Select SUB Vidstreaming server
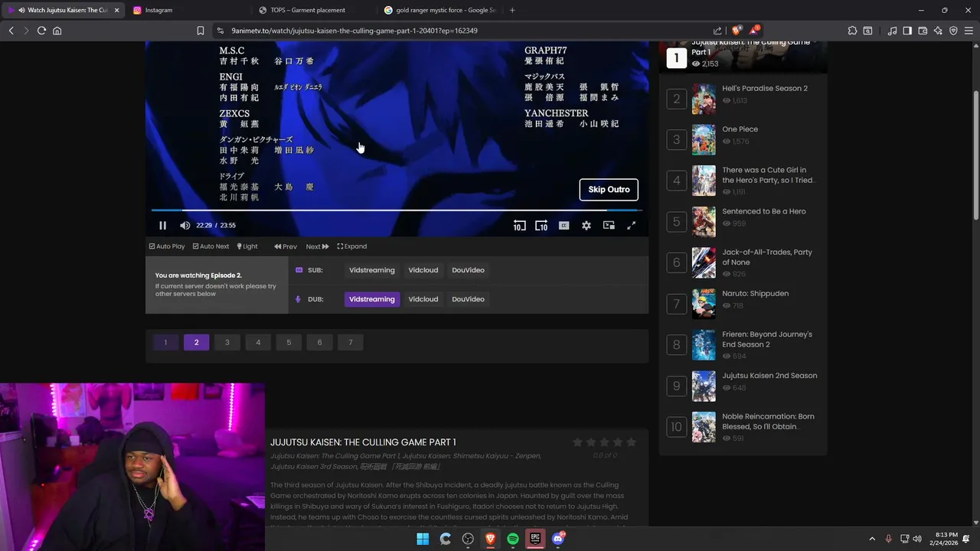980x551 pixels. click(x=372, y=270)
